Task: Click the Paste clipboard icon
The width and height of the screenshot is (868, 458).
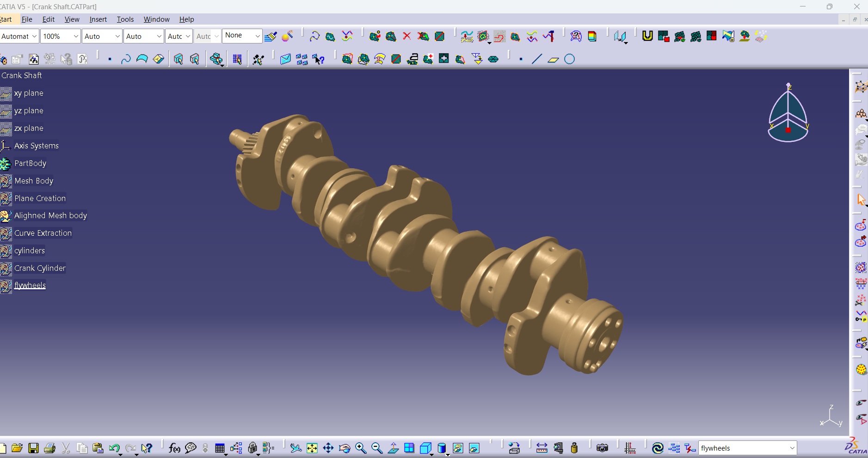Action: [98, 448]
